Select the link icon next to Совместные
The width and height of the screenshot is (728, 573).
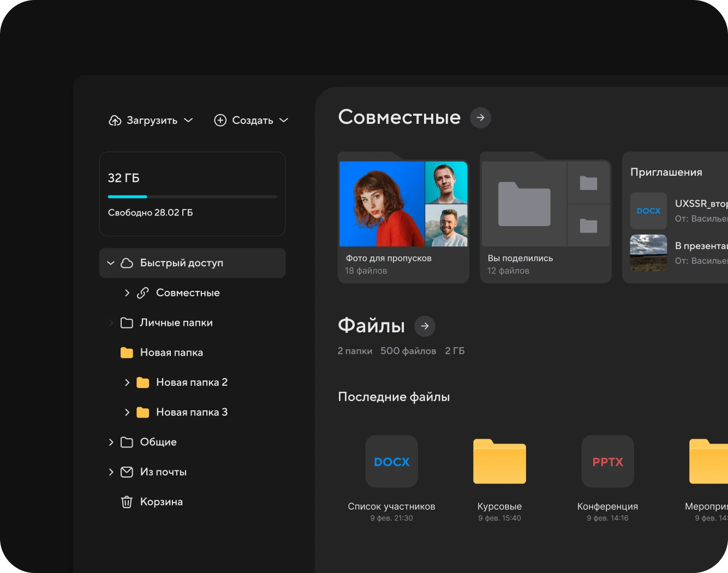coord(142,293)
